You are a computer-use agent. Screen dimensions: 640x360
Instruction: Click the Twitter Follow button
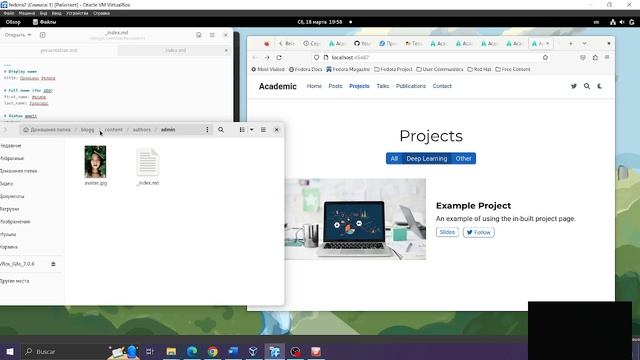pos(478,232)
